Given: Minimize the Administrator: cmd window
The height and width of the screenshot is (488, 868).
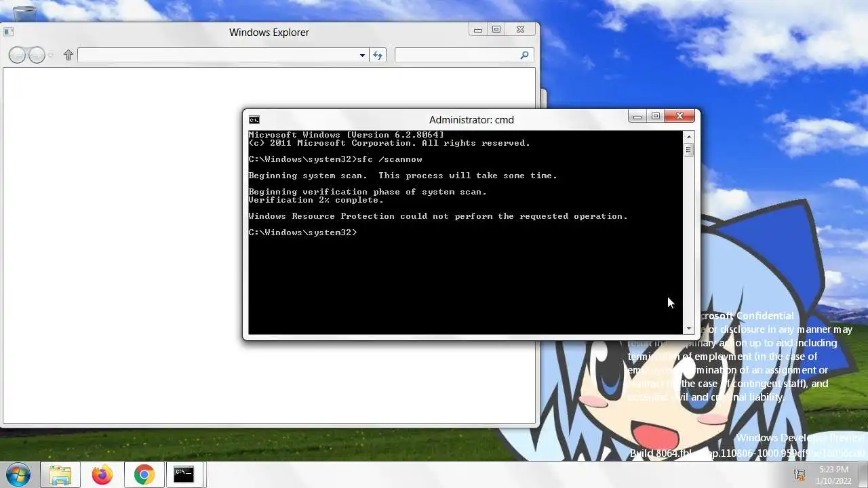Looking at the screenshot, I should pos(637,117).
